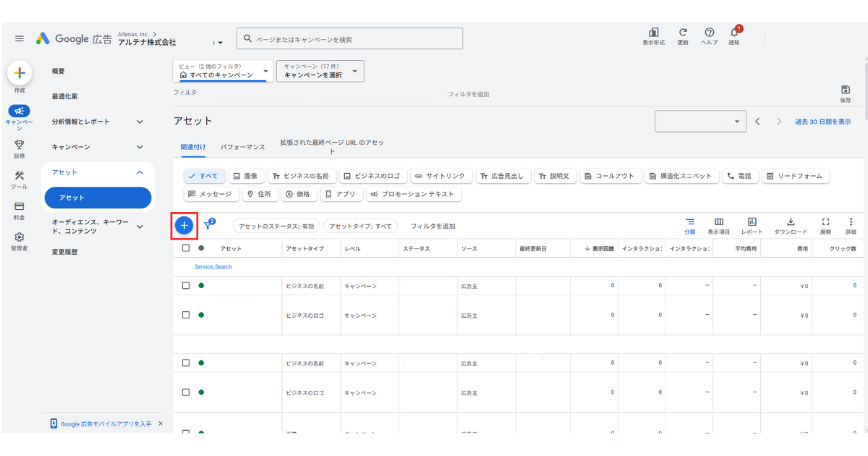868x456 pixels.
Task: Click the refresh (更新) icon
Action: (x=683, y=33)
